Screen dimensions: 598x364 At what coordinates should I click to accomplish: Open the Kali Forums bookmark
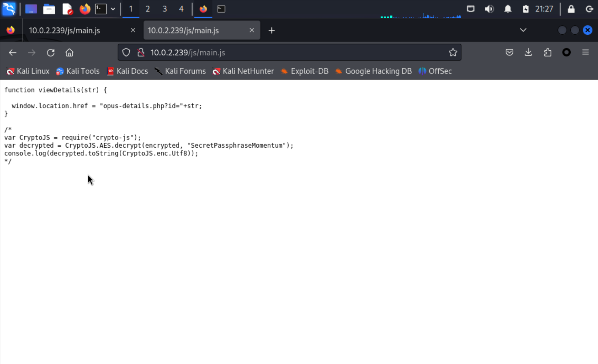(180, 71)
